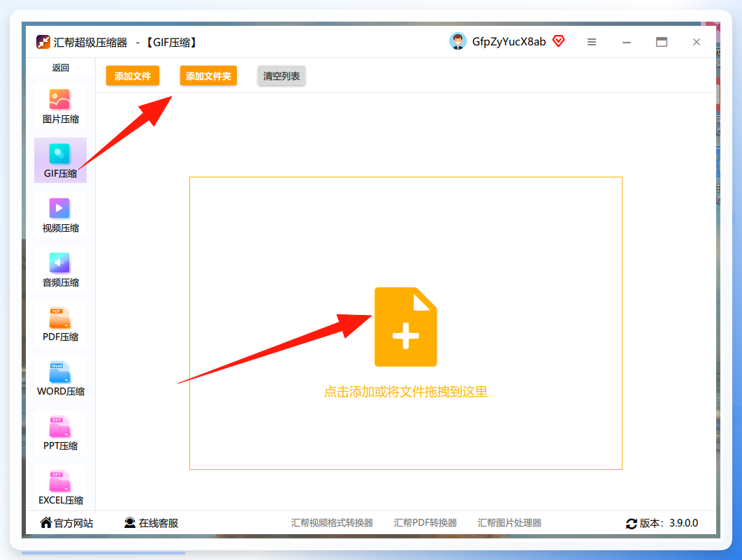This screenshot has width=742, height=560.
Task: Click the version refresh update icon
Action: click(632, 524)
